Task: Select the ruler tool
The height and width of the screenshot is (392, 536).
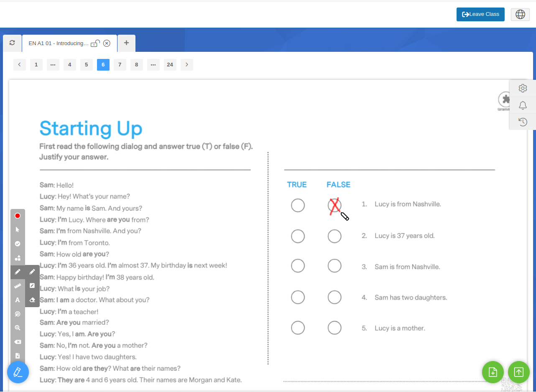Action: (x=18, y=286)
